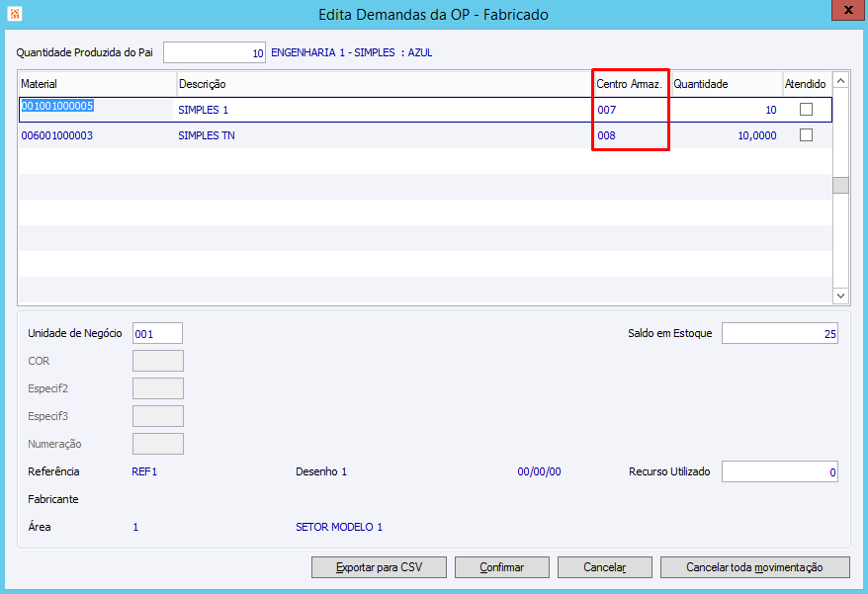The image size is (868, 594).
Task: Click the table scrollbar down arrow
Action: click(x=840, y=296)
